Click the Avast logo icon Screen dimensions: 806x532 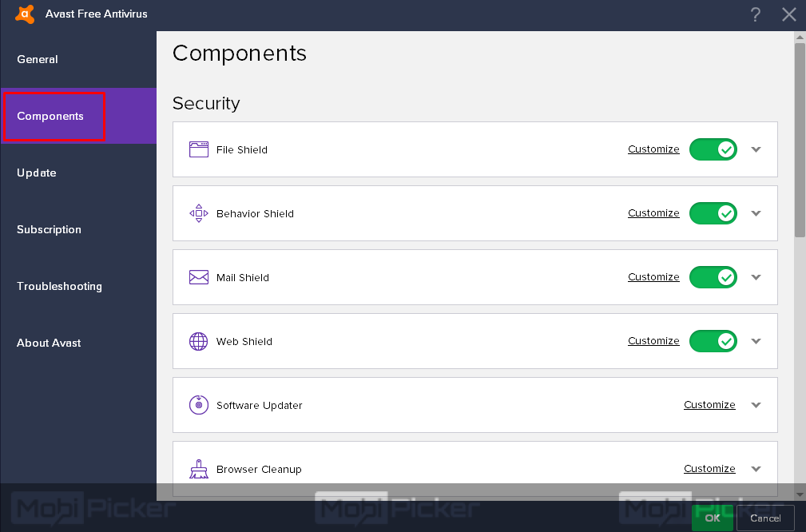(25, 14)
